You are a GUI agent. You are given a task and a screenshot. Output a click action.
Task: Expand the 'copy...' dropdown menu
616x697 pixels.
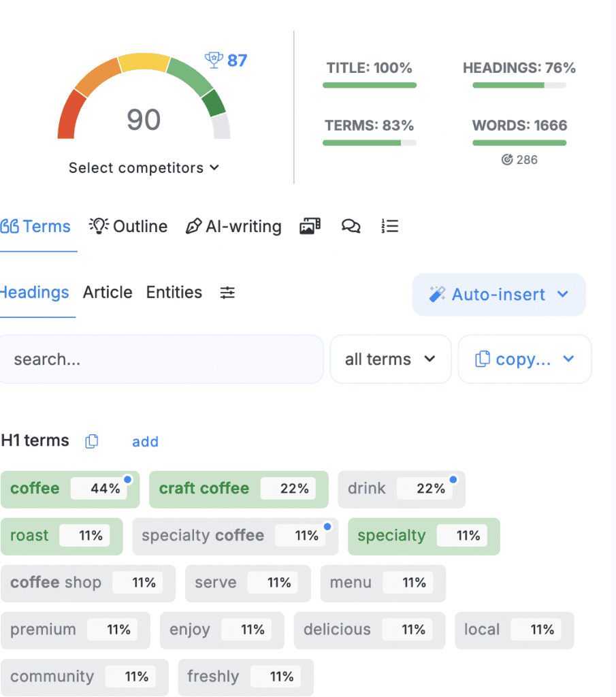click(x=524, y=359)
